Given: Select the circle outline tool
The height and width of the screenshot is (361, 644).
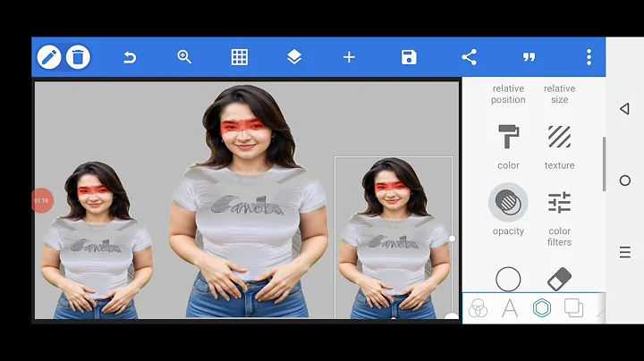Looking at the screenshot, I should (x=508, y=280).
